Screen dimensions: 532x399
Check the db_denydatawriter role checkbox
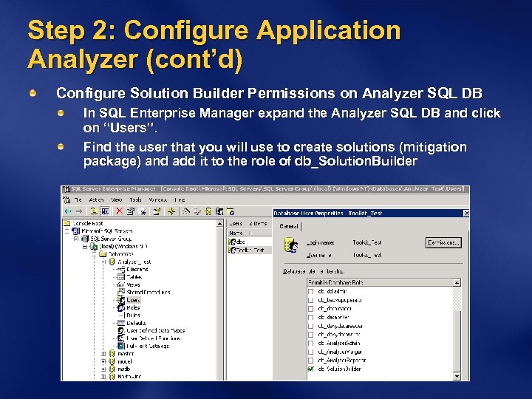click(310, 335)
